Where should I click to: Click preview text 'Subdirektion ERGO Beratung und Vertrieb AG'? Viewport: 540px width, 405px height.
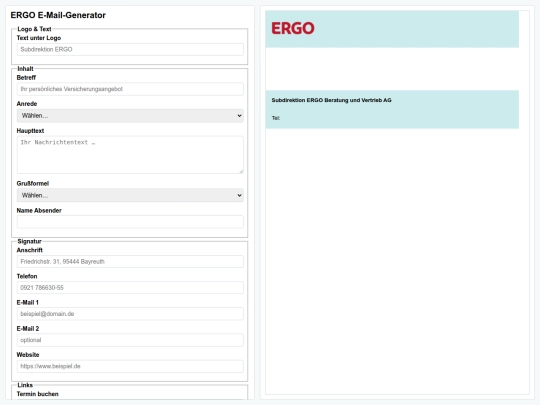(331, 100)
